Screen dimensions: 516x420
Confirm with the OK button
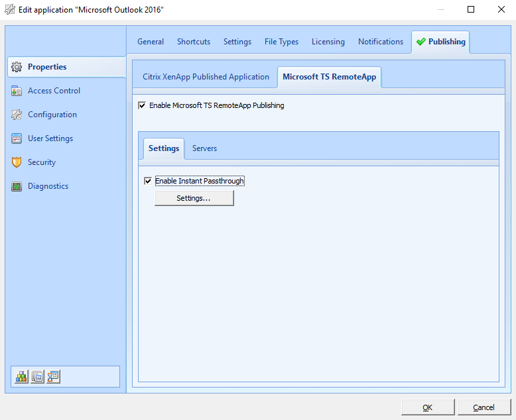tap(428, 407)
